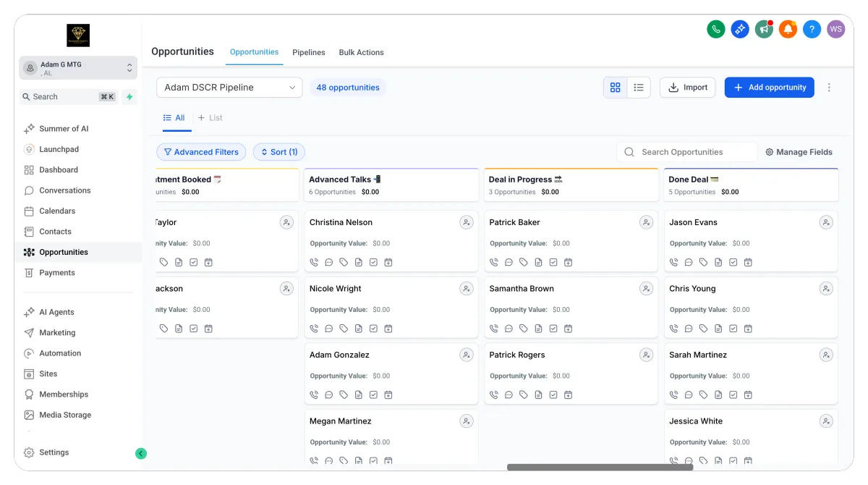Switch to list view layout
The height and width of the screenshot is (485, 868).
[639, 88]
